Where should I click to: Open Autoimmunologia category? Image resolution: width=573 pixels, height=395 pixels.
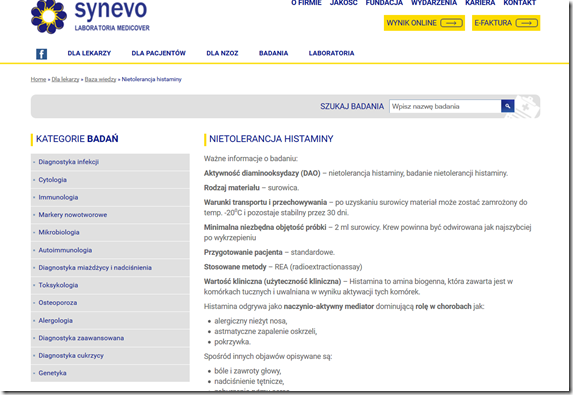(x=110, y=250)
